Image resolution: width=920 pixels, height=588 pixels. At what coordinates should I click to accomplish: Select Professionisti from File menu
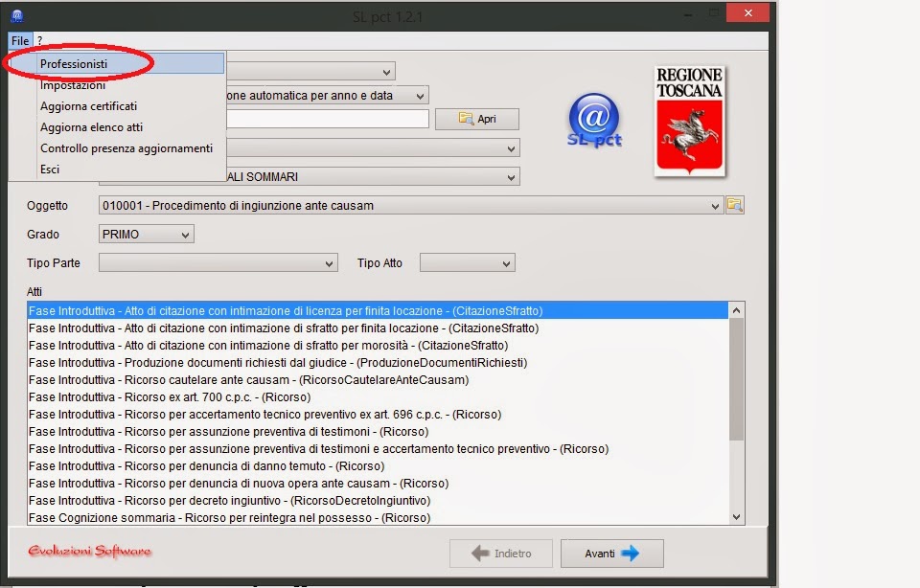[x=117, y=63]
